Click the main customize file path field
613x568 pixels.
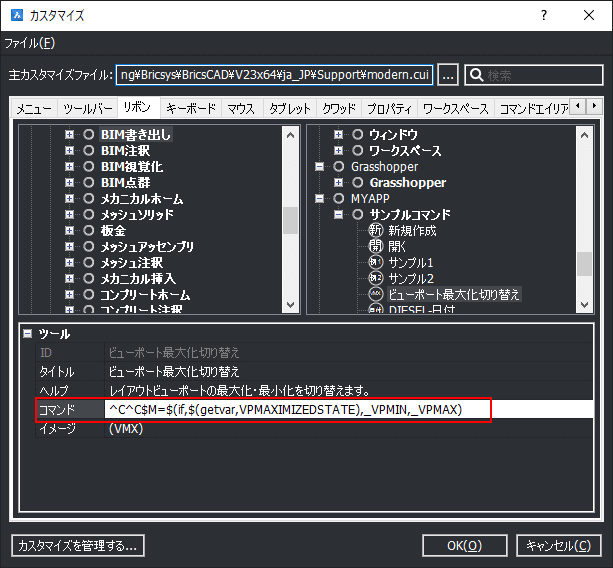coord(274,75)
